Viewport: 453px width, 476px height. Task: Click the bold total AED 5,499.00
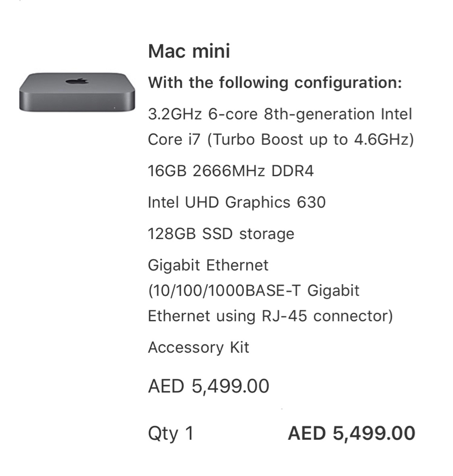[351, 433]
